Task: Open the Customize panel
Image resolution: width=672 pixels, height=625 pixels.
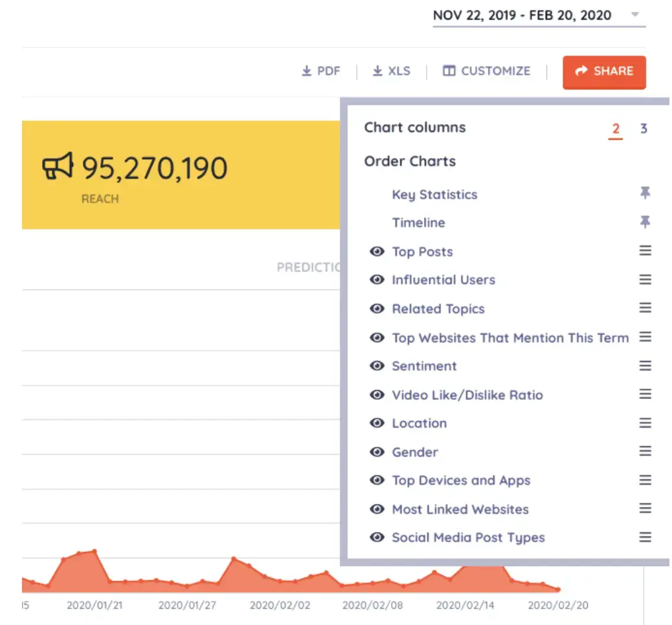Action: tap(486, 71)
